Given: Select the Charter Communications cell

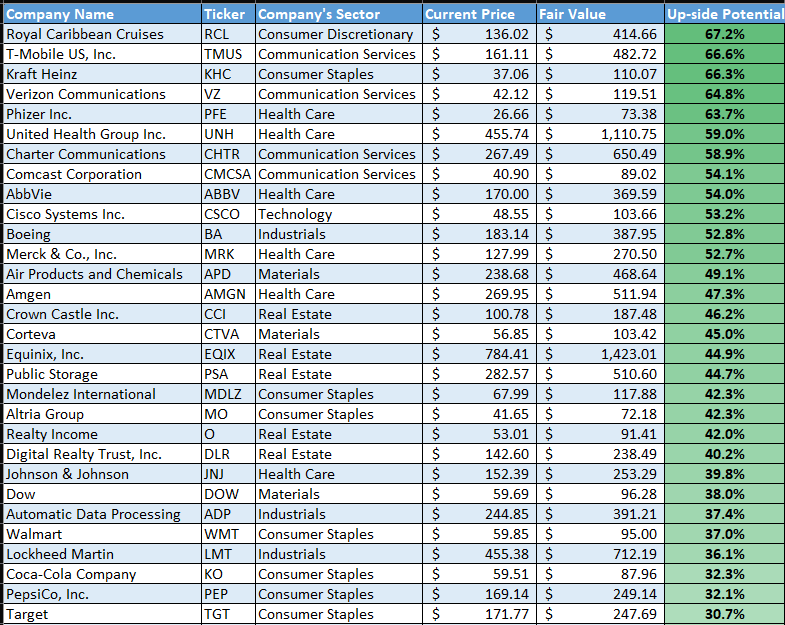Looking at the screenshot, I should (102, 154).
